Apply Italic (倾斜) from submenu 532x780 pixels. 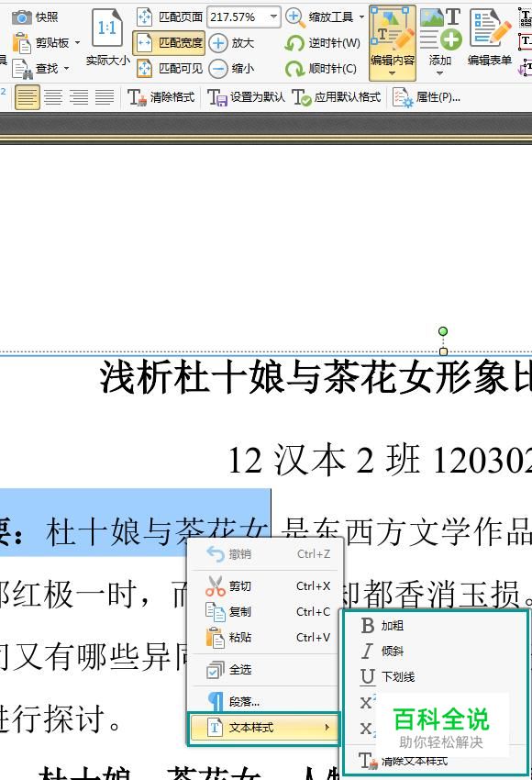(x=435, y=651)
